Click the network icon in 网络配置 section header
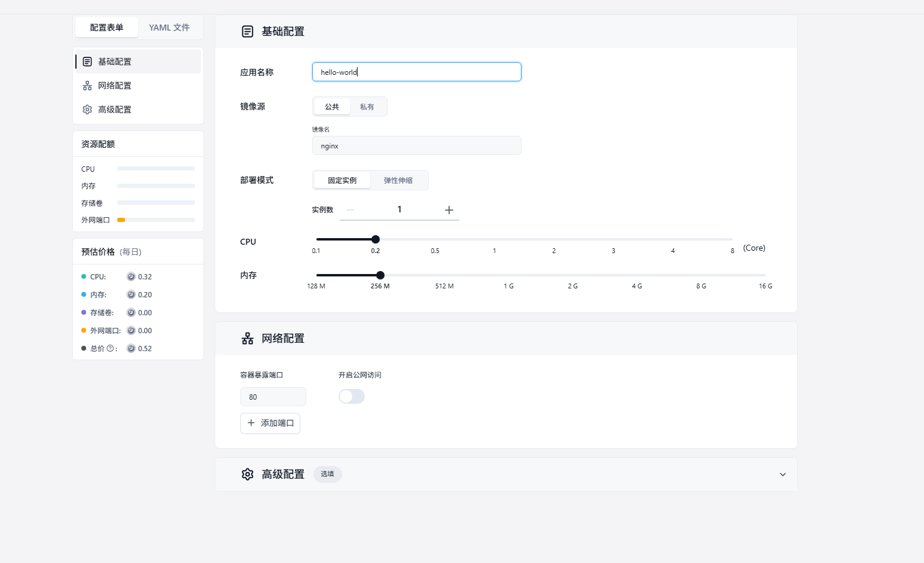 pos(248,339)
